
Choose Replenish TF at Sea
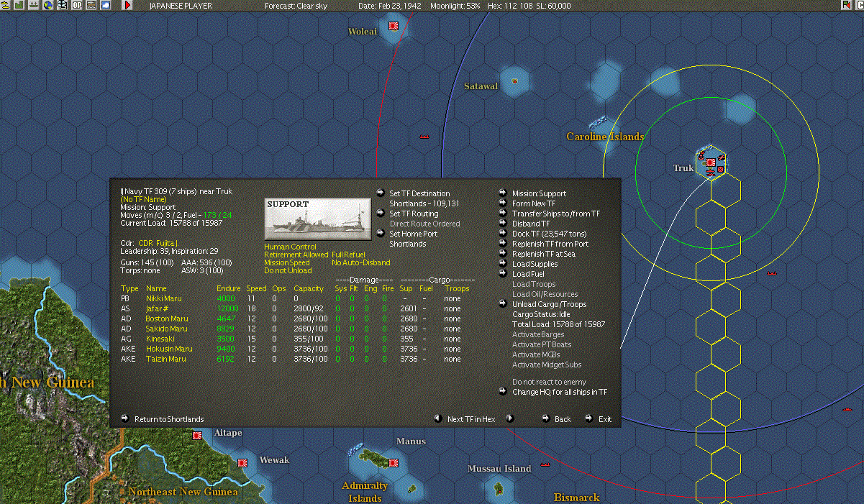point(544,254)
